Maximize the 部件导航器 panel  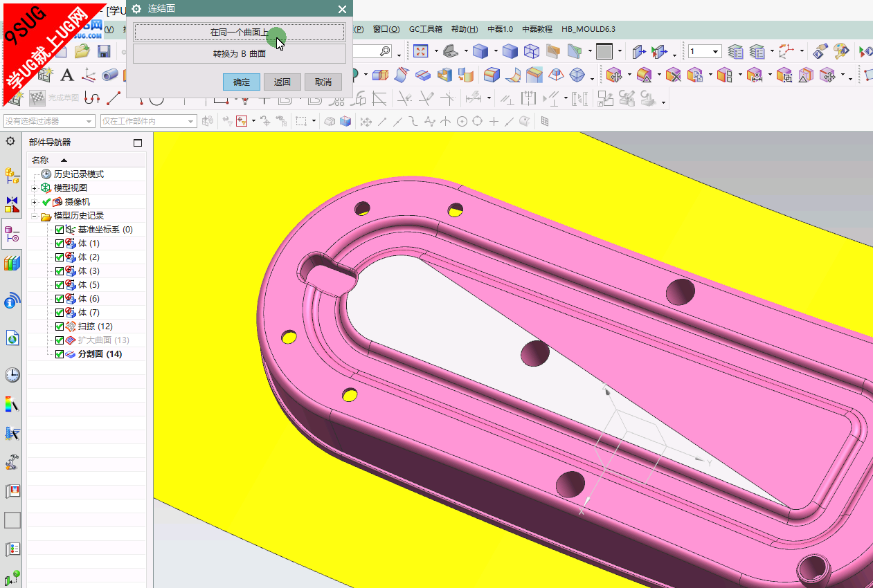[x=138, y=143]
